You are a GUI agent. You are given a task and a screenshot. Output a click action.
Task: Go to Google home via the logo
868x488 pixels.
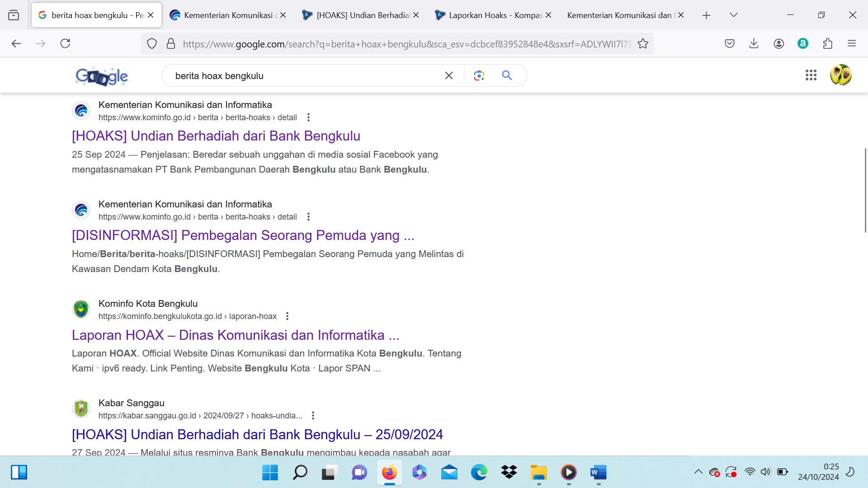(x=102, y=76)
